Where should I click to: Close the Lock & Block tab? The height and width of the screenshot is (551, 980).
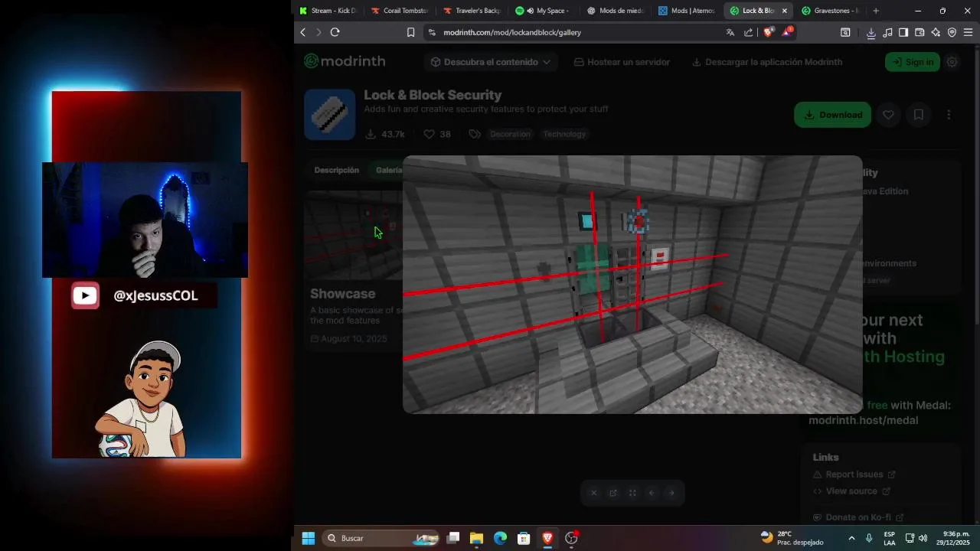tap(784, 11)
